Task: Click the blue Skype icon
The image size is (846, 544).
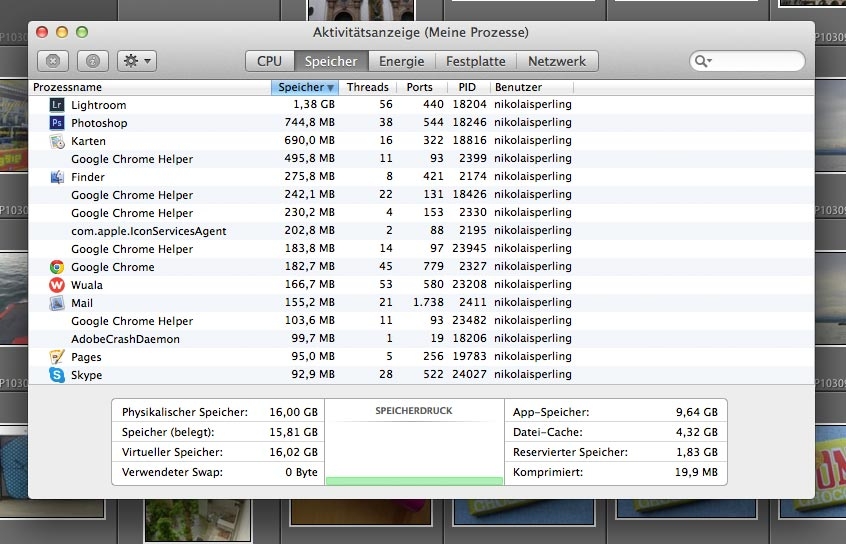Action: pos(57,375)
